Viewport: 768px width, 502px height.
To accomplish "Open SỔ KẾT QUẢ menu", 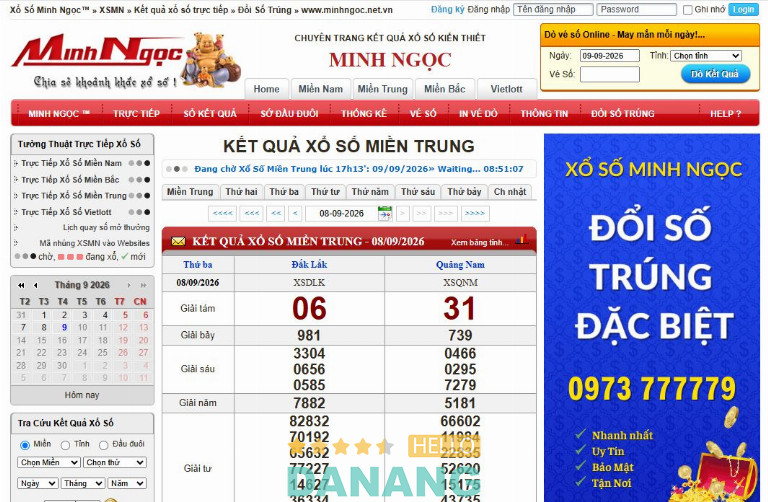I will [x=210, y=114].
